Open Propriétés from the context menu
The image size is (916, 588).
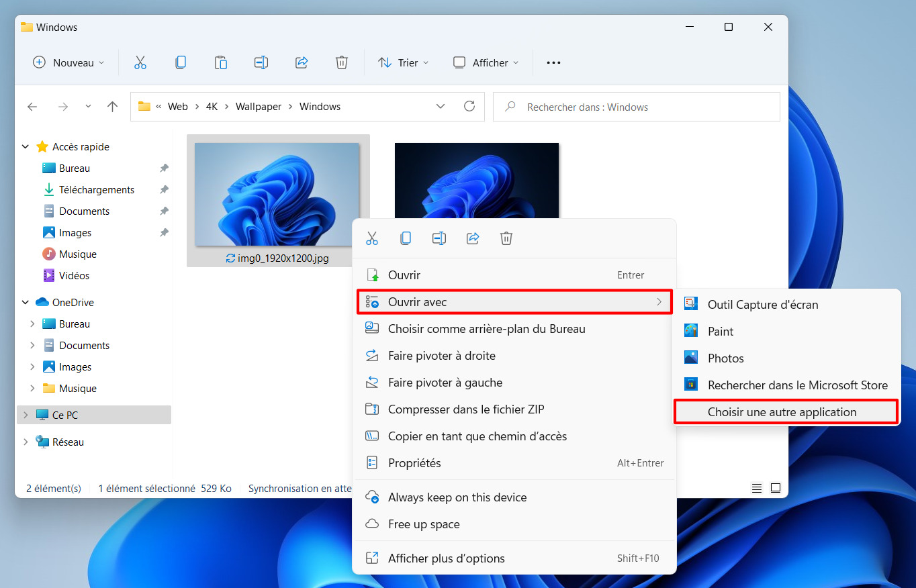514,463
